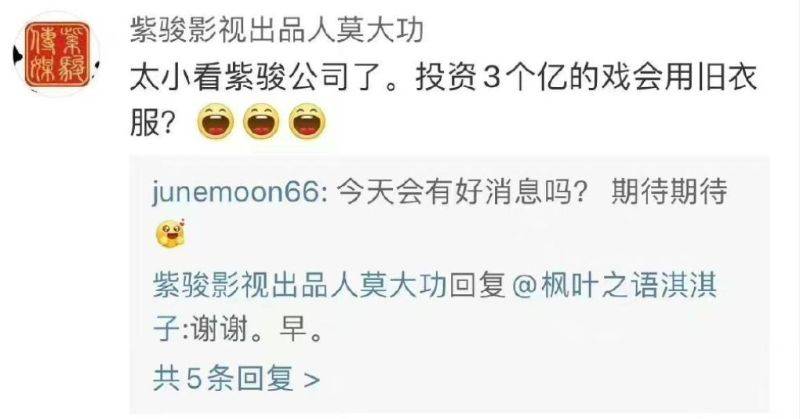Image resolution: width=800 pixels, height=419 pixels.
Task: Tap the first laughing emoji
Action: pyautogui.click(x=216, y=122)
